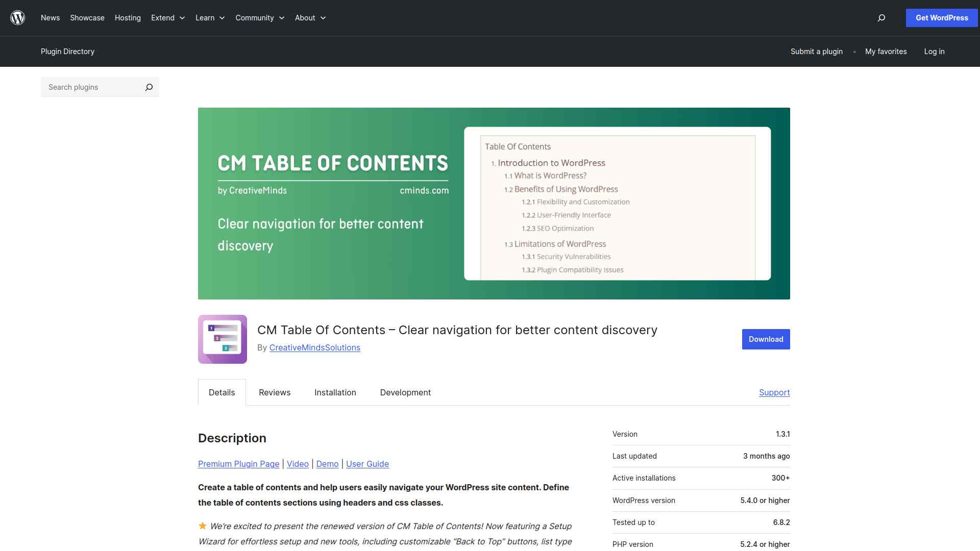Click the Video link
This screenshot has width=980, height=551.
(x=298, y=464)
